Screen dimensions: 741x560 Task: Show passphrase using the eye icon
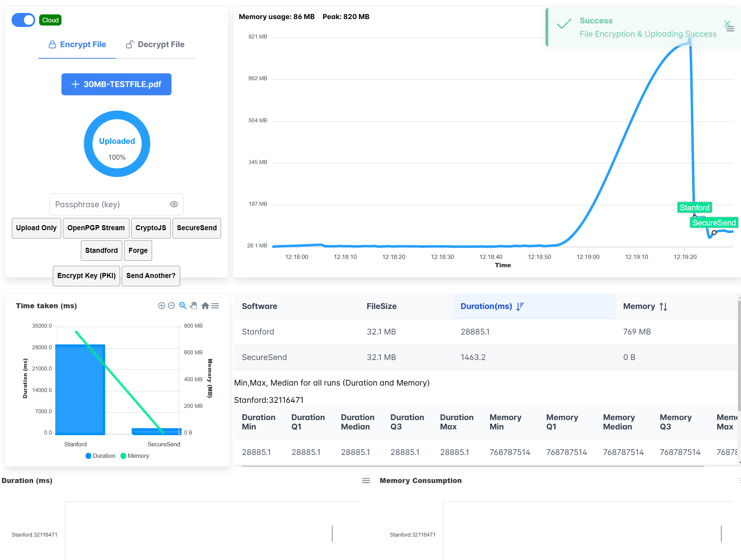pos(174,204)
